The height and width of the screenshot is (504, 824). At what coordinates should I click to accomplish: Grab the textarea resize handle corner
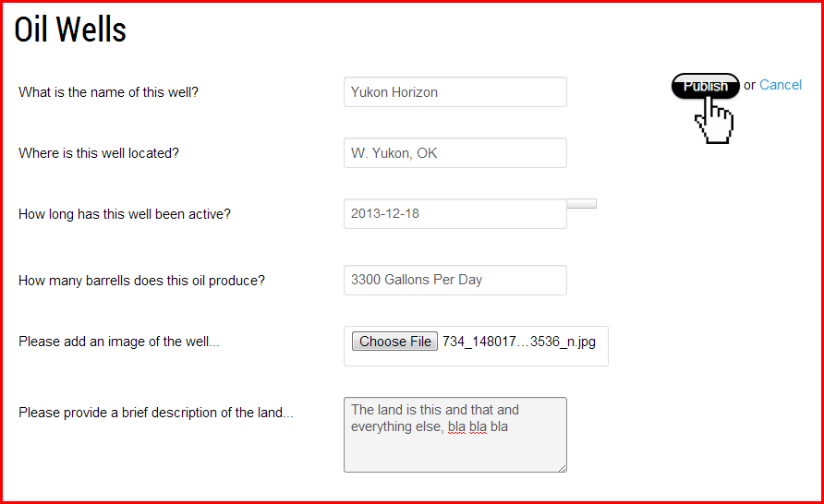(562, 467)
